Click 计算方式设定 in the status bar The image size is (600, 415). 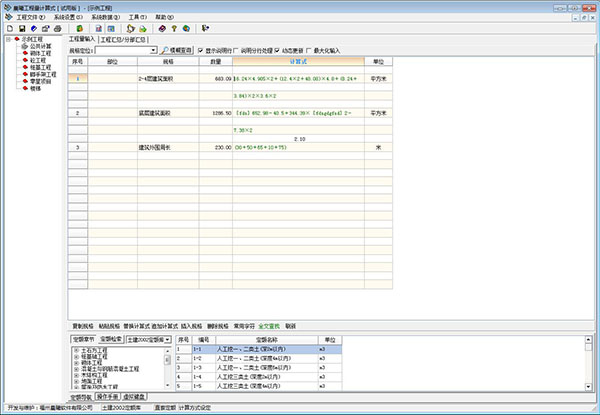coord(194,408)
